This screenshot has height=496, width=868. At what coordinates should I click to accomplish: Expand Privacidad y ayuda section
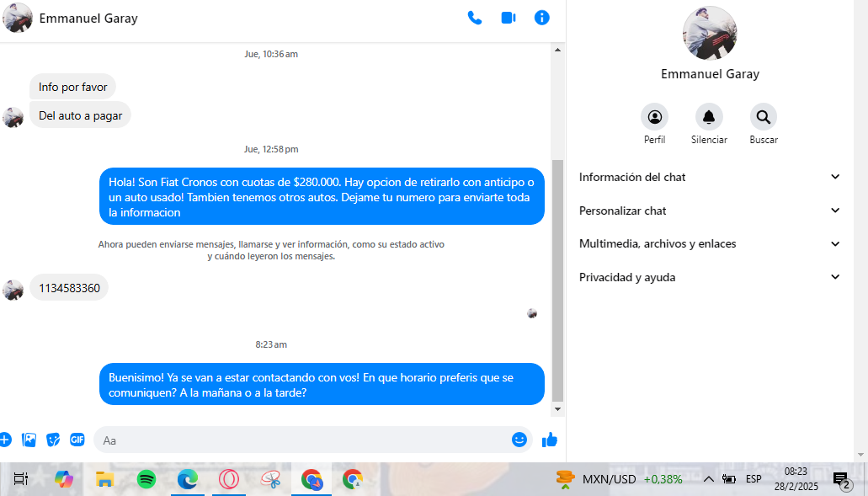click(709, 277)
